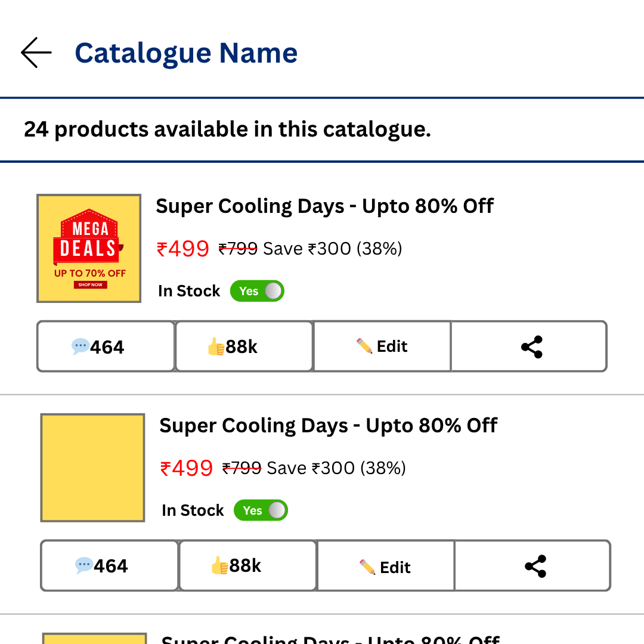This screenshot has height=644, width=644.
Task: Share the second product via share icon
Action: [x=532, y=566]
